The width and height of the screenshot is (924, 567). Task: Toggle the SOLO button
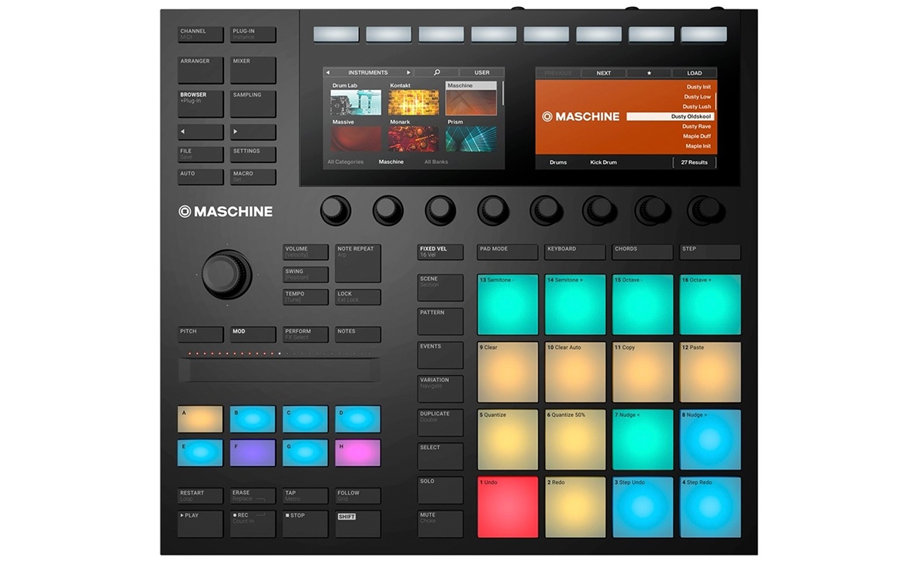[x=440, y=489]
